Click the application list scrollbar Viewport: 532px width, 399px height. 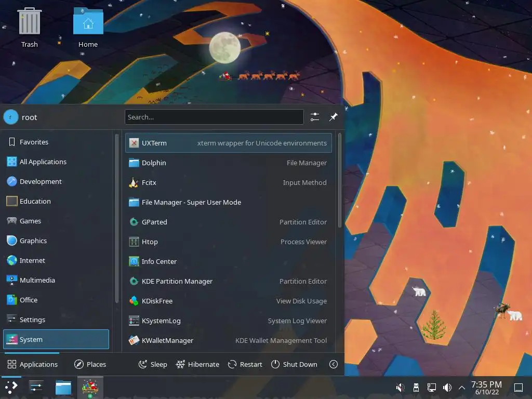(x=340, y=180)
